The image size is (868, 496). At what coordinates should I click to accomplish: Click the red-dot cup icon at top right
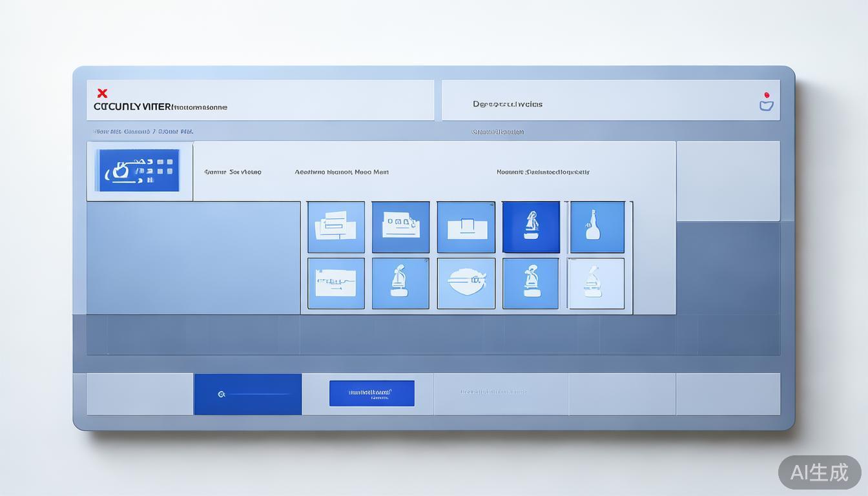[x=767, y=102]
